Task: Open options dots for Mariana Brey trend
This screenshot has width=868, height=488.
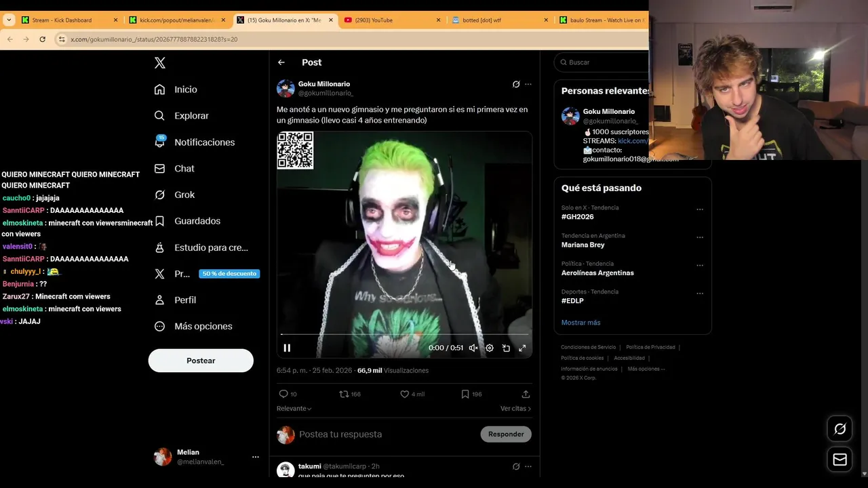Action: click(700, 237)
